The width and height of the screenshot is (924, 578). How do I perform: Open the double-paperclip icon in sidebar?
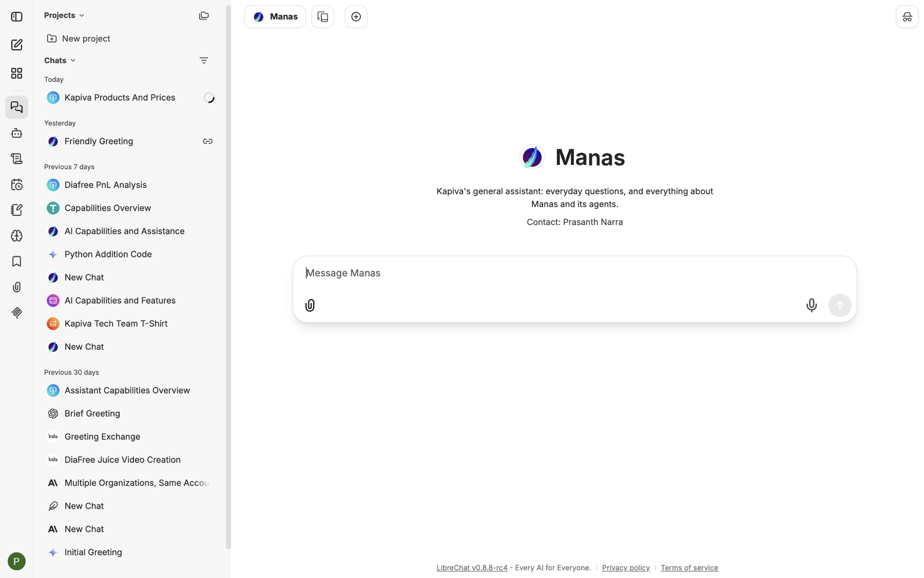(x=16, y=313)
